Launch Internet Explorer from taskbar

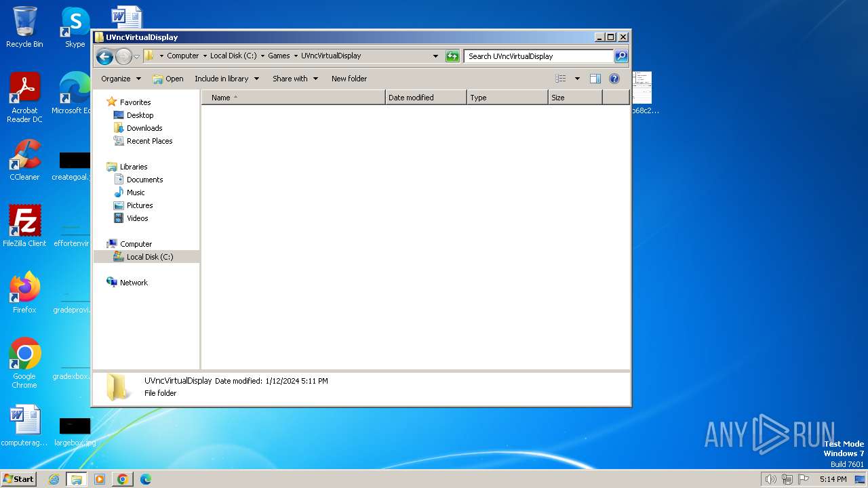tap(54, 479)
